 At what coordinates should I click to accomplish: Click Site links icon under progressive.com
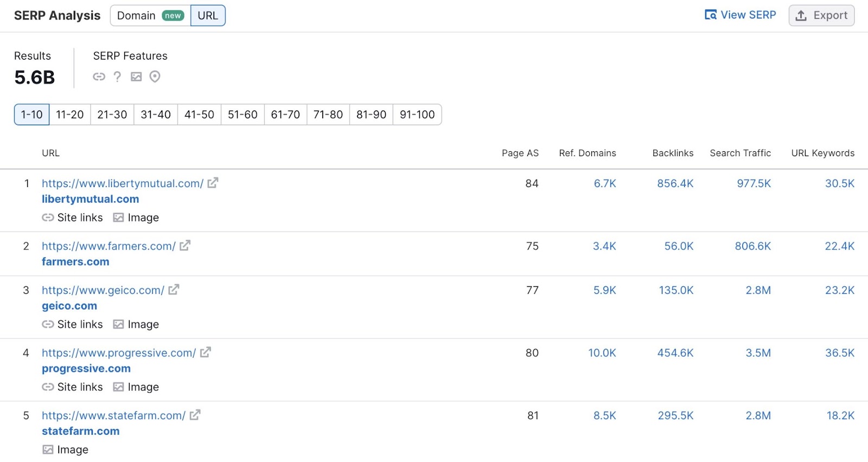[48, 387]
